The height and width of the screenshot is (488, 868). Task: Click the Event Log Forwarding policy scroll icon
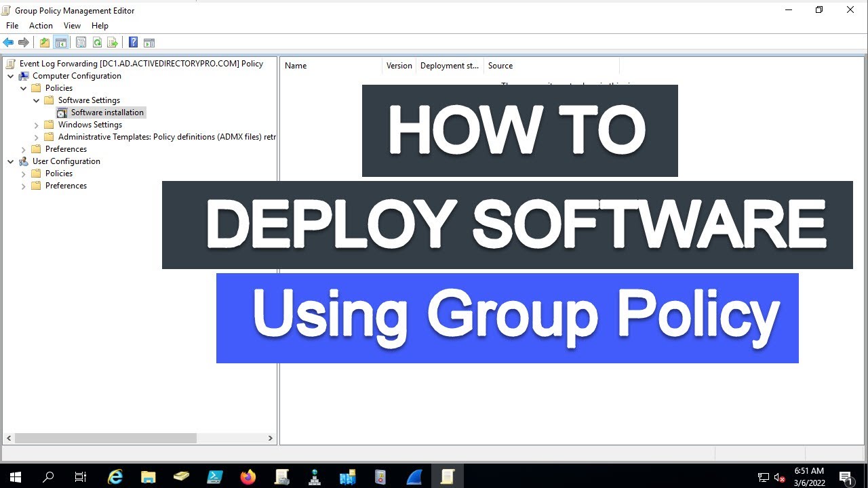(11, 64)
